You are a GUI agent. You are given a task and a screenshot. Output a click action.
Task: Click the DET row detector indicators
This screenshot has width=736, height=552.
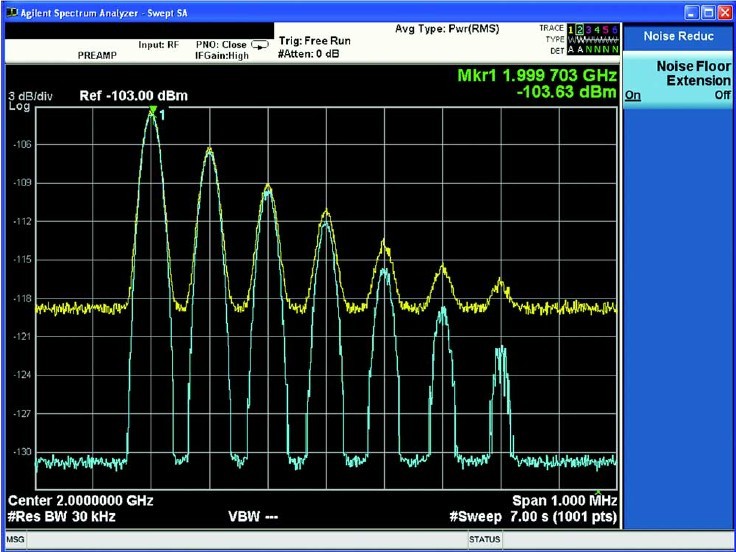593,49
